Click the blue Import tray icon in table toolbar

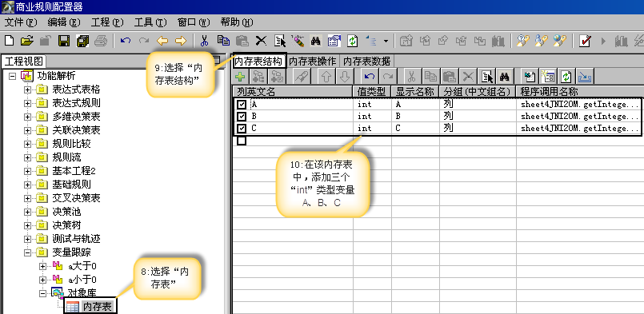click(584, 77)
